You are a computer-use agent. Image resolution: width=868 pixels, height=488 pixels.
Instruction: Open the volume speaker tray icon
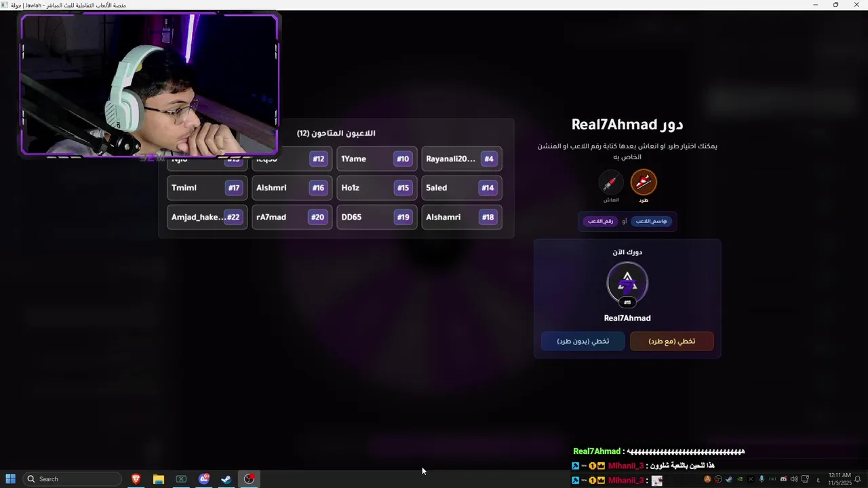[x=794, y=479]
